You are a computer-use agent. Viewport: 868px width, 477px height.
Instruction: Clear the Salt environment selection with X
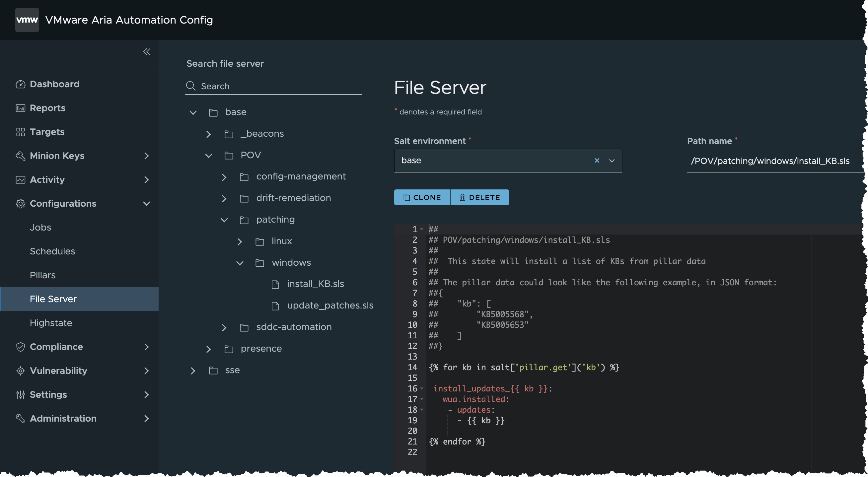coord(597,161)
